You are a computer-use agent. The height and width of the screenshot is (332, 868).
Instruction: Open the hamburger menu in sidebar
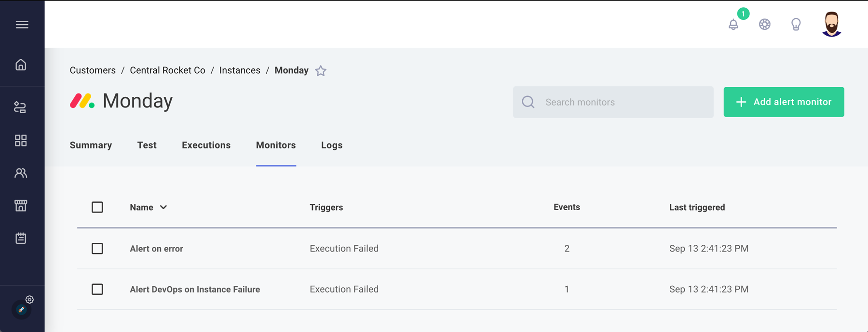coord(22,25)
